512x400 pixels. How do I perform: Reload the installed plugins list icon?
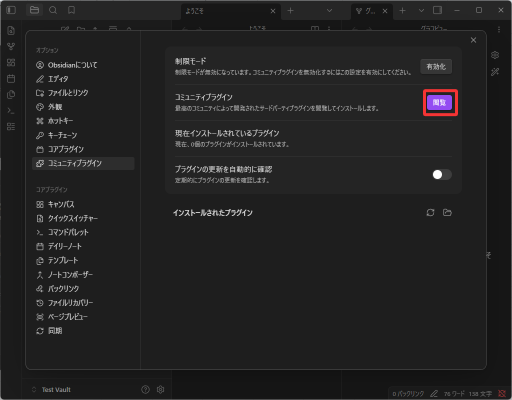(430, 212)
